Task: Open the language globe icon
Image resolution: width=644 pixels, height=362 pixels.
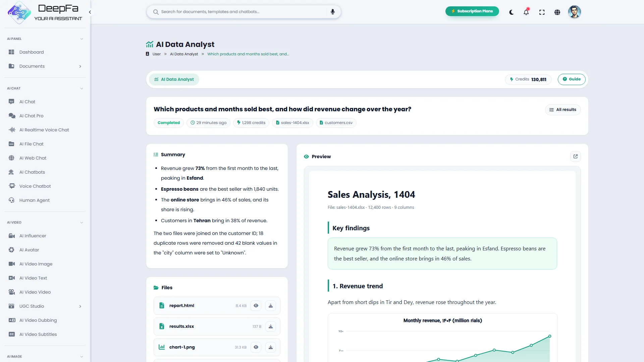Action: pyautogui.click(x=557, y=12)
